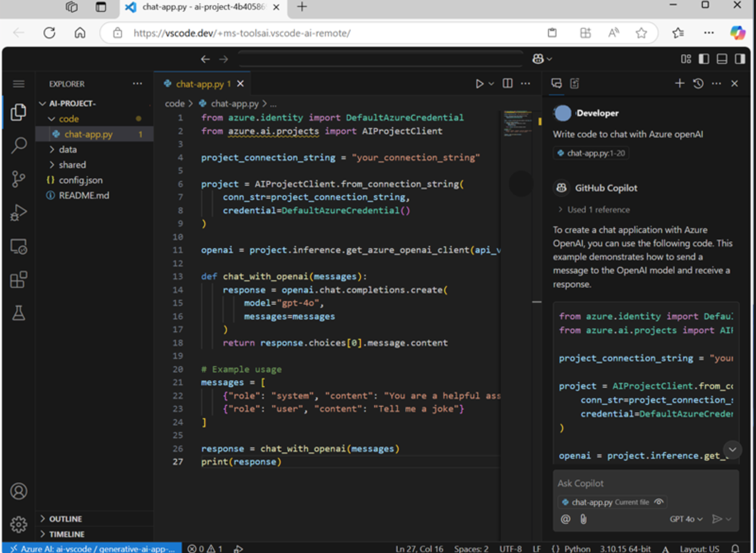The image size is (756, 553).
Task: Expand the shared folder
Action: (52, 165)
